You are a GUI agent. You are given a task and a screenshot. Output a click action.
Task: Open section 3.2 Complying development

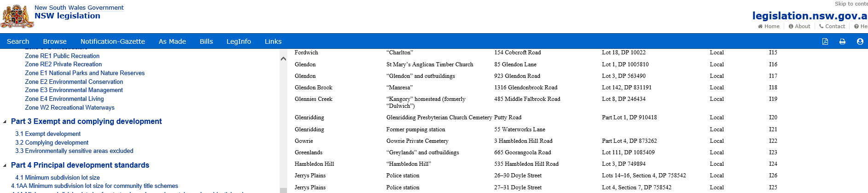[x=52, y=143]
